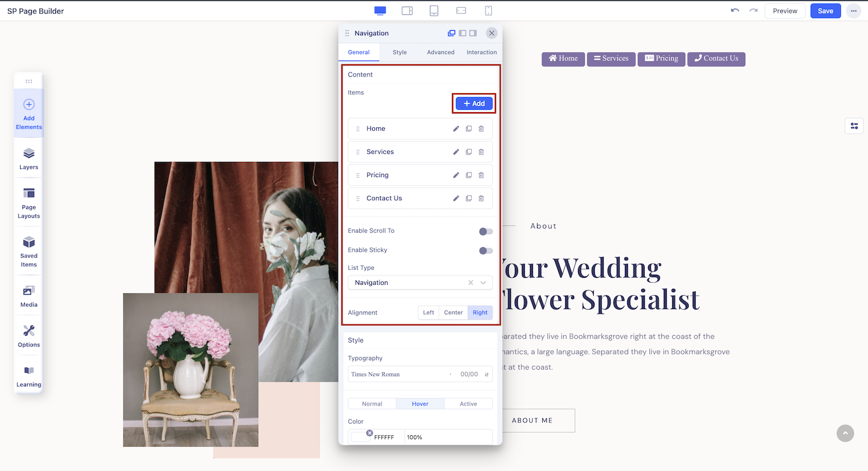Image resolution: width=868 pixels, height=471 pixels.
Task: Duplicate the Services navigation item
Action: coord(469,152)
